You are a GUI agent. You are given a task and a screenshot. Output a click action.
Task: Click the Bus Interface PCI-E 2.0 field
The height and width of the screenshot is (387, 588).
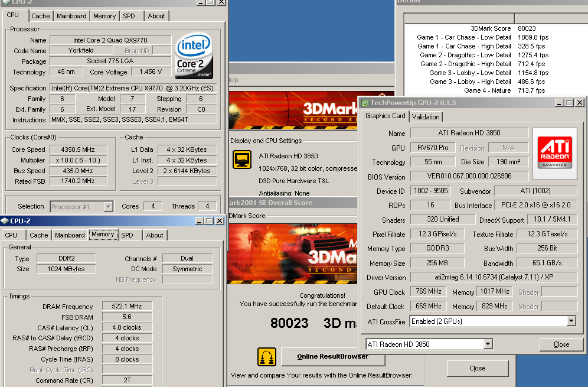(535, 205)
